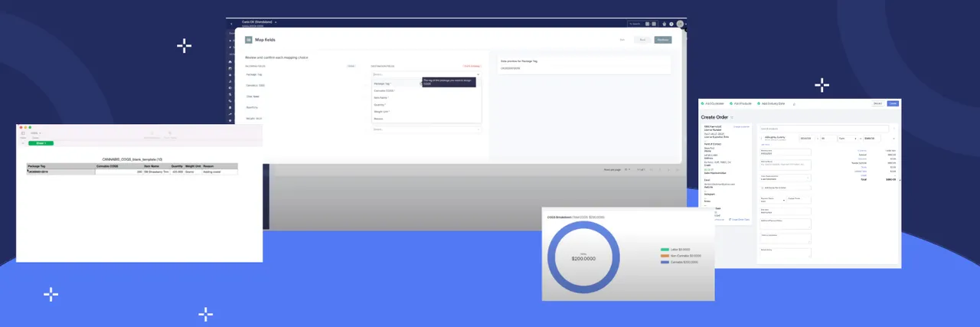The height and width of the screenshot is (327, 980).
Task: Choose Reason option in dropdown list
Action: coord(426,119)
